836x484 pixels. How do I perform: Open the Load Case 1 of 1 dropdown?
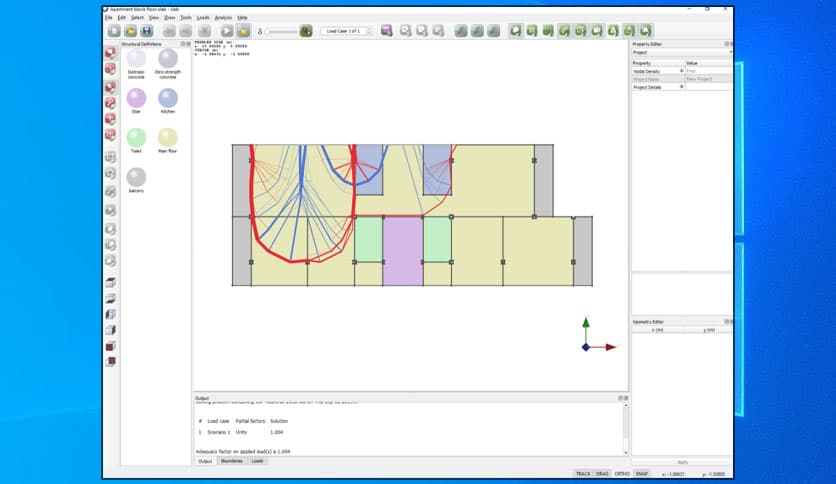(346, 31)
